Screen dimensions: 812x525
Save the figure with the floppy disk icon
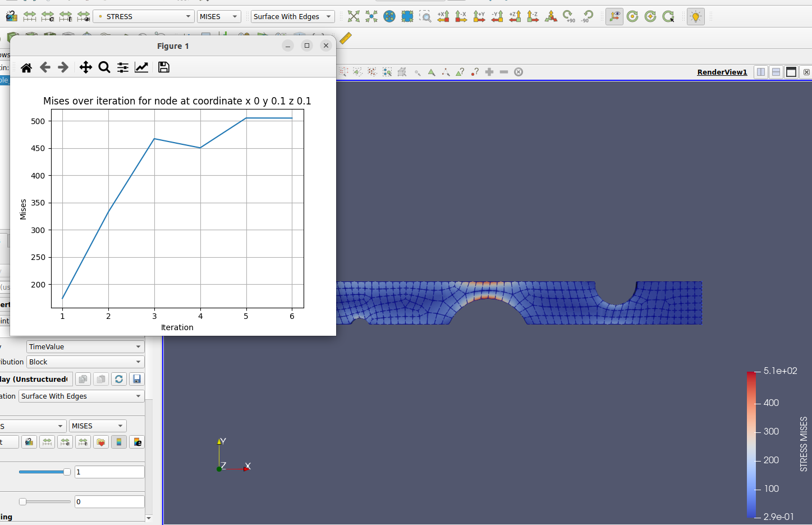[x=164, y=67]
